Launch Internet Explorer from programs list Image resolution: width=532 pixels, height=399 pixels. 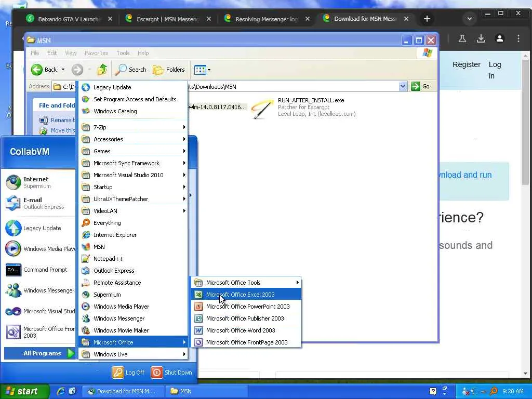click(x=133, y=235)
